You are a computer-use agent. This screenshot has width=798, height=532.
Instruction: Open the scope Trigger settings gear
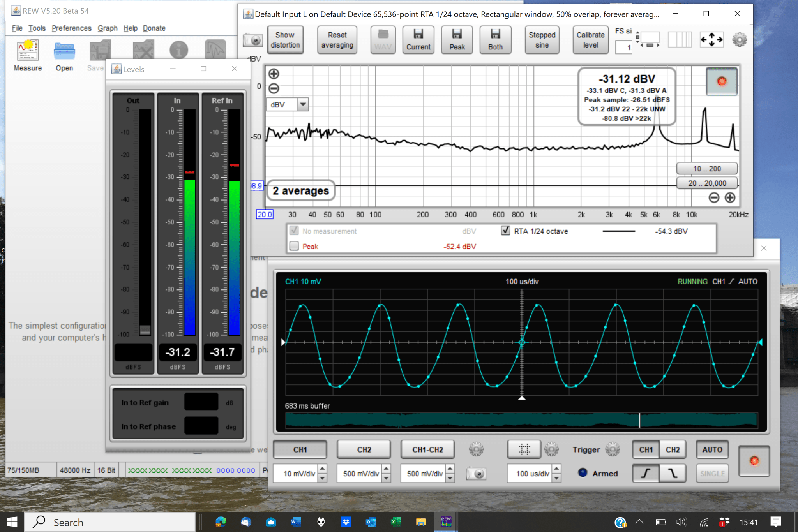613,449
